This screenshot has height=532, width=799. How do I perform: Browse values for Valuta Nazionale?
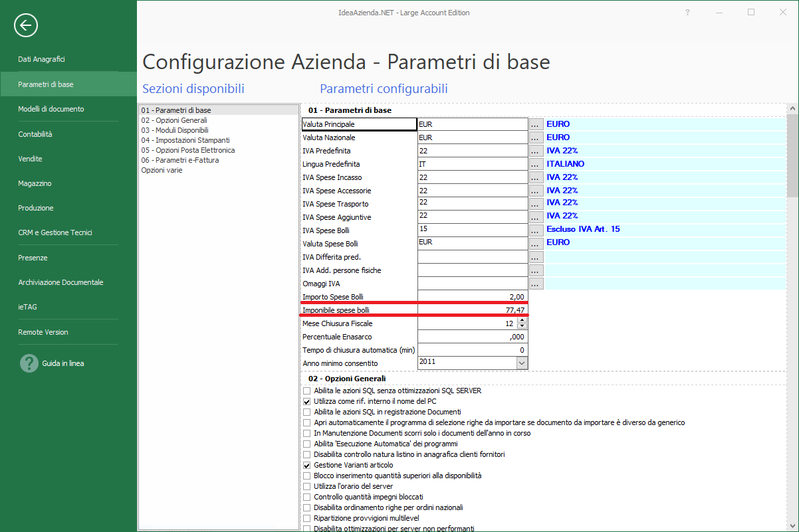click(536, 137)
